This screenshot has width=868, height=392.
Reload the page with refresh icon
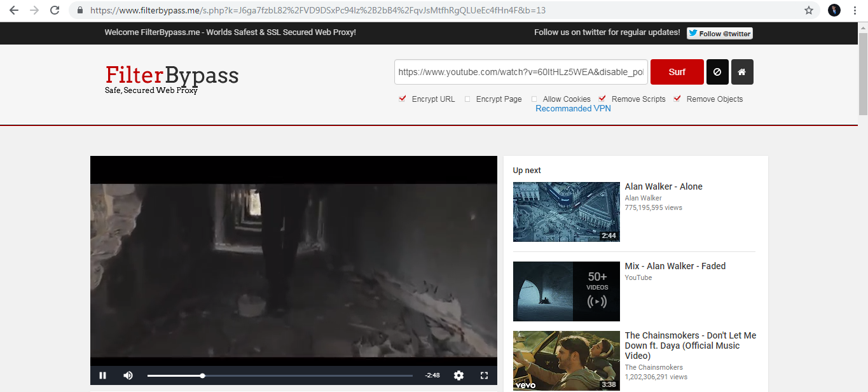pyautogui.click(x=55, y=10)
